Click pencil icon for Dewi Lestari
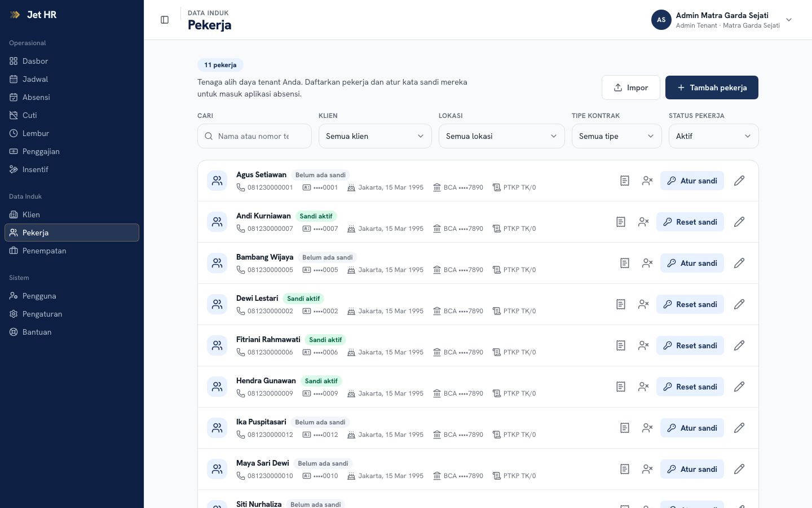Image resolution: width=812 pixels, height=508 pixels. pos(739,304)
